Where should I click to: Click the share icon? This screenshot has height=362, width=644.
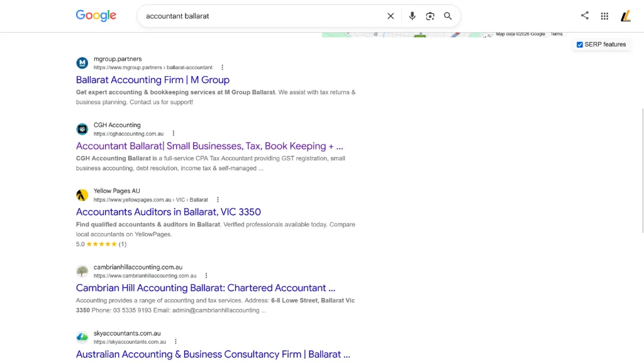pos(585,16)
